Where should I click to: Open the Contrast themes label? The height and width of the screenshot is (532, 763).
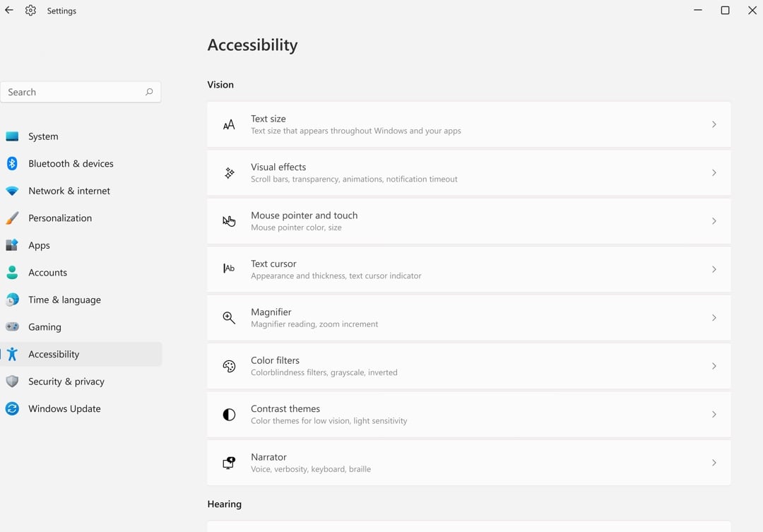click(285, 408)
